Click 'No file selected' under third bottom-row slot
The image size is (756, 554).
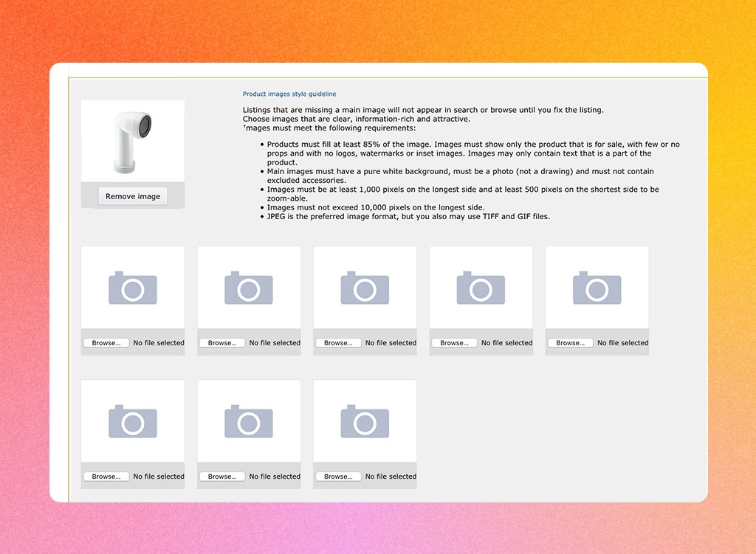pos(391,477)
